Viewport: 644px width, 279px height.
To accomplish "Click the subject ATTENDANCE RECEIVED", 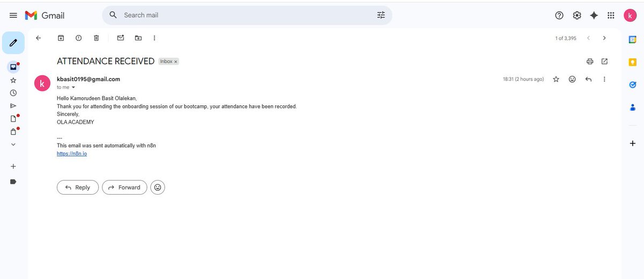I will pos(106,61).
